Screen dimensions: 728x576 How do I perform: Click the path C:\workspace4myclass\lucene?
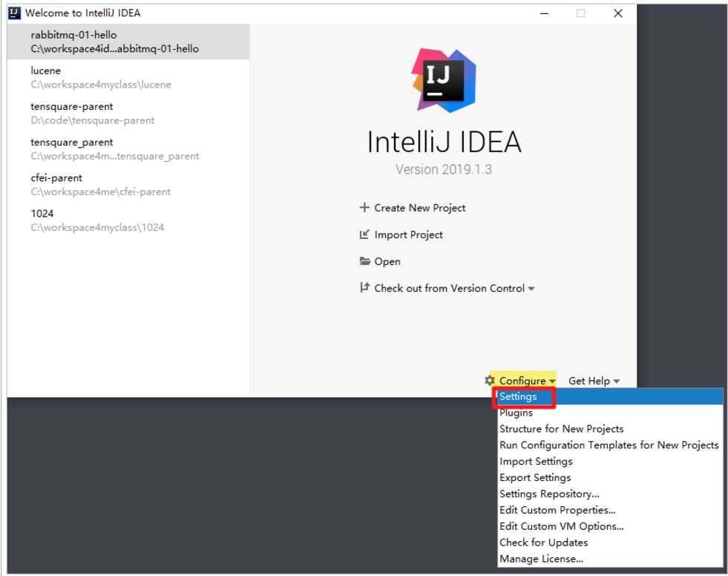tap(101, 85)
